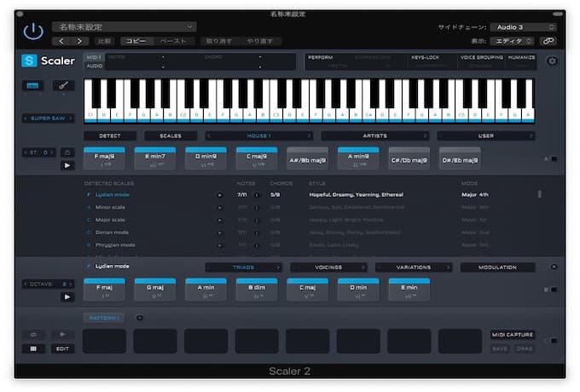Click the 取り消す undo button
Viewport: 580px width, 392px height.
(x=218, y=41)
